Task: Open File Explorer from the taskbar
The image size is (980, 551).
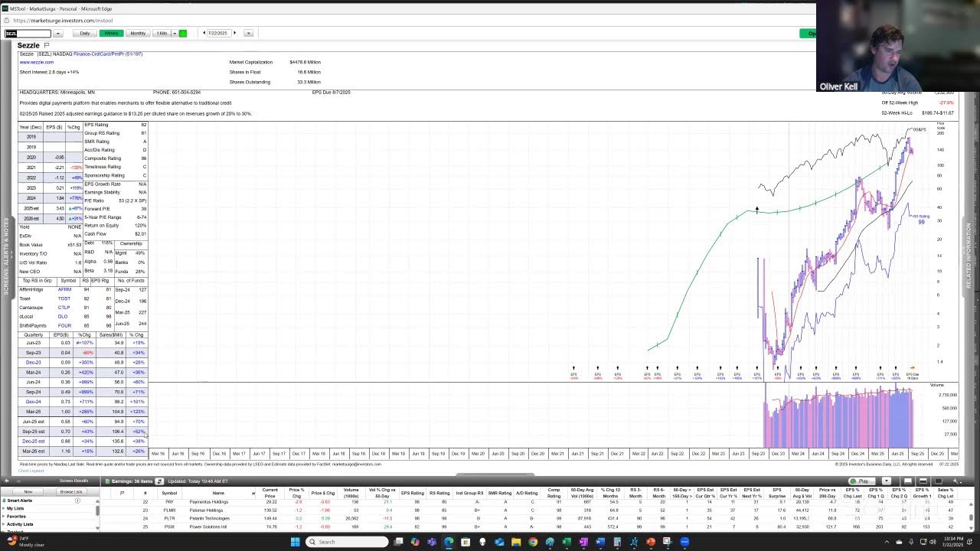Action: pos(516,542)
